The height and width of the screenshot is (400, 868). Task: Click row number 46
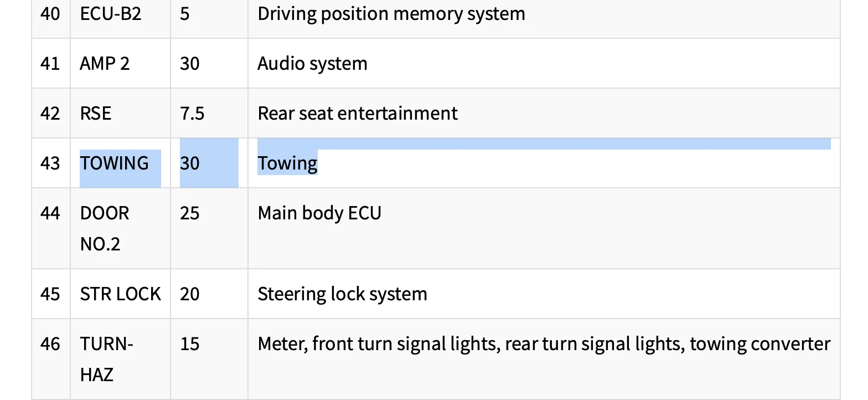coord(50,343)
